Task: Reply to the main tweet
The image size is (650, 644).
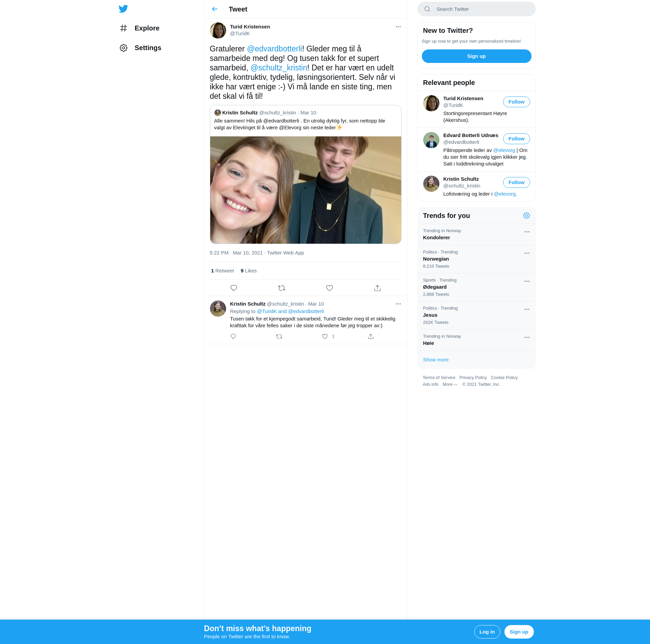Action: pyautogui.click(x=234, y=288)
